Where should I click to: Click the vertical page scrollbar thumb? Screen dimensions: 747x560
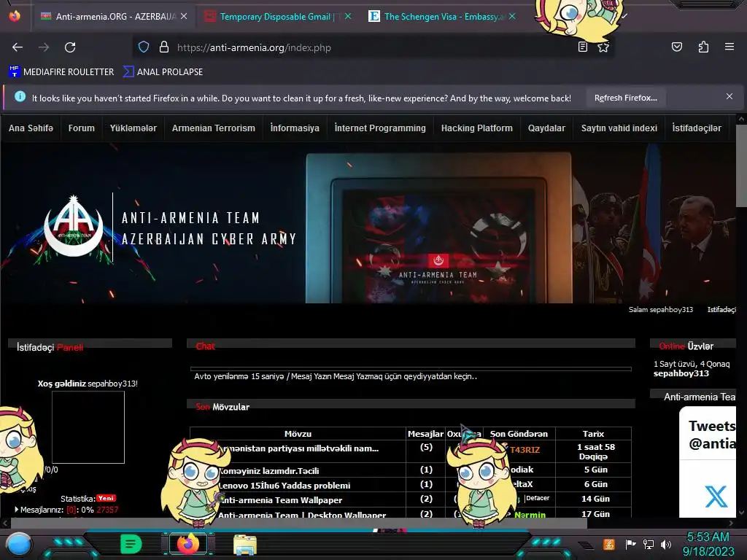point(741,166)
